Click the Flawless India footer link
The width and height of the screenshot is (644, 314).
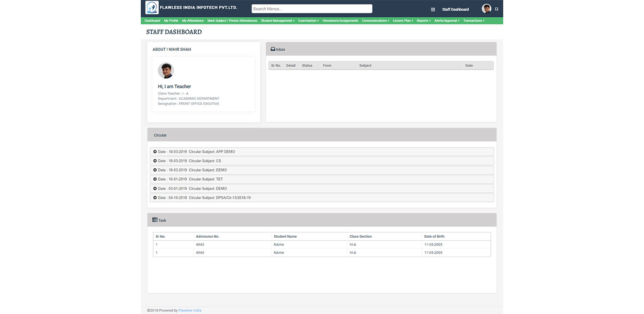(x=190, y=311)
